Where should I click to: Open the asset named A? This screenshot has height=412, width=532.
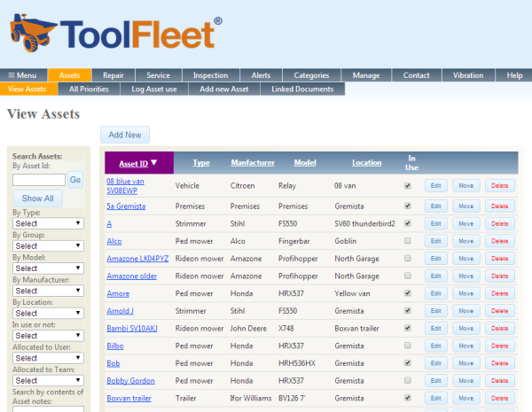coord(109,224)
